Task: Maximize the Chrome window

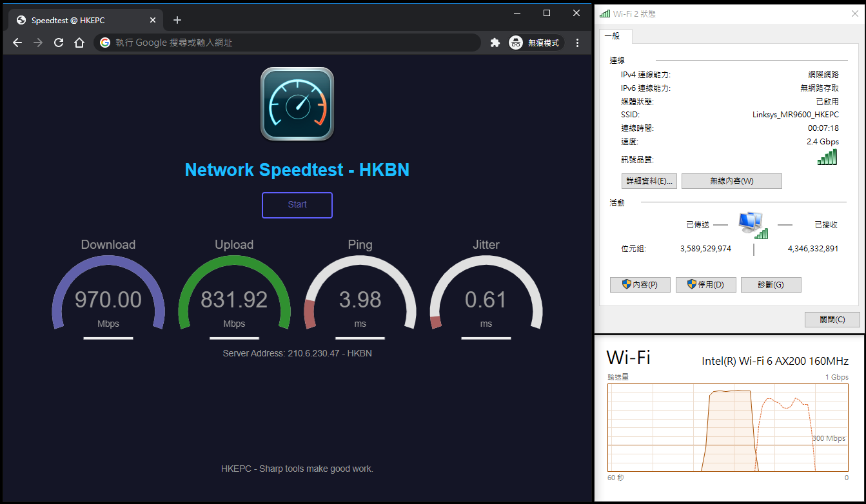Action: click(547, 13)
